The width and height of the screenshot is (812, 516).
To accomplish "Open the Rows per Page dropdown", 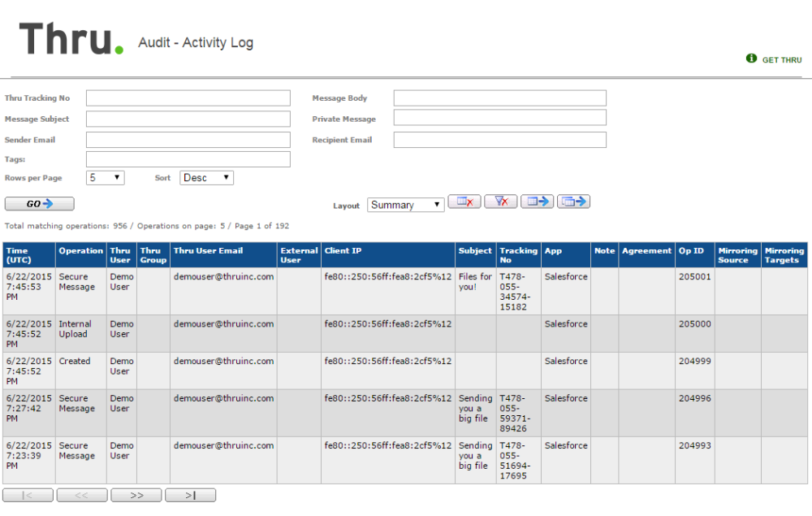I will [x=105, y=178].
